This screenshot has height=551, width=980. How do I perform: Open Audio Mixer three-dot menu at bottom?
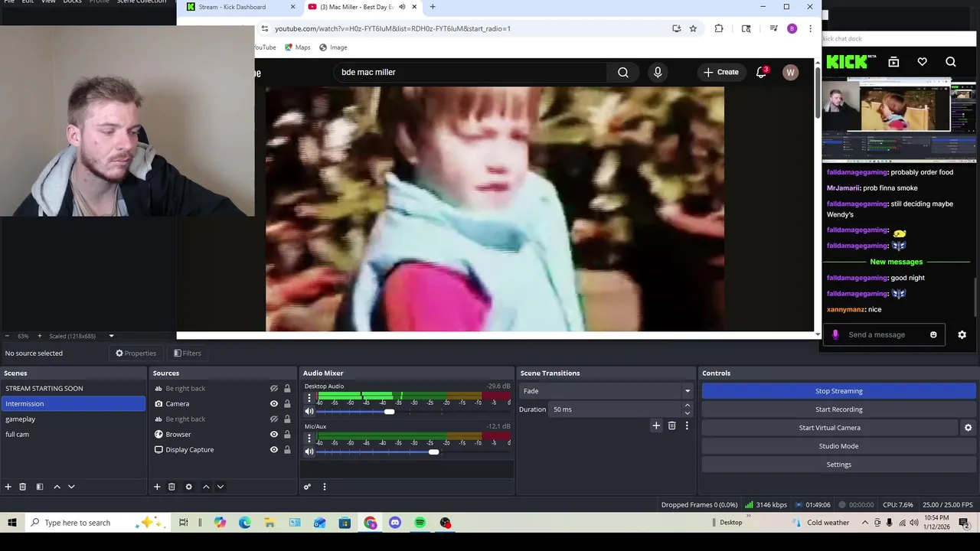[324, 487]
